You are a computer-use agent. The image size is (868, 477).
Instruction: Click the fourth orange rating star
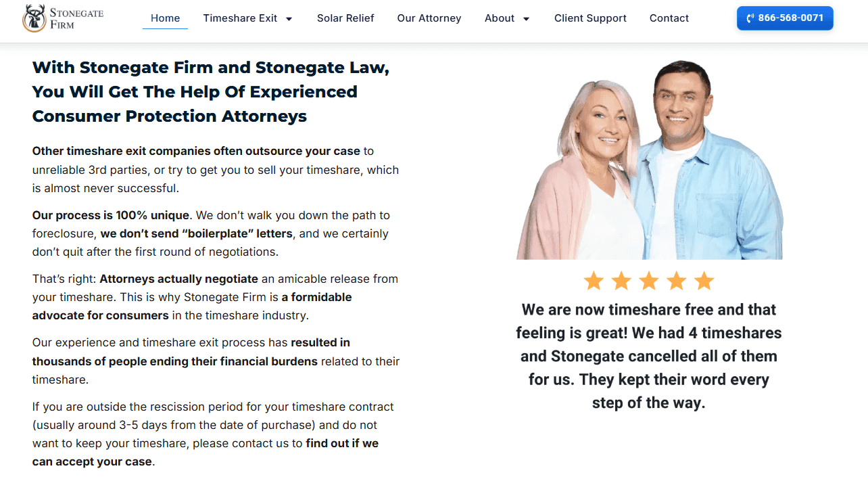click(x=677, y=280)
